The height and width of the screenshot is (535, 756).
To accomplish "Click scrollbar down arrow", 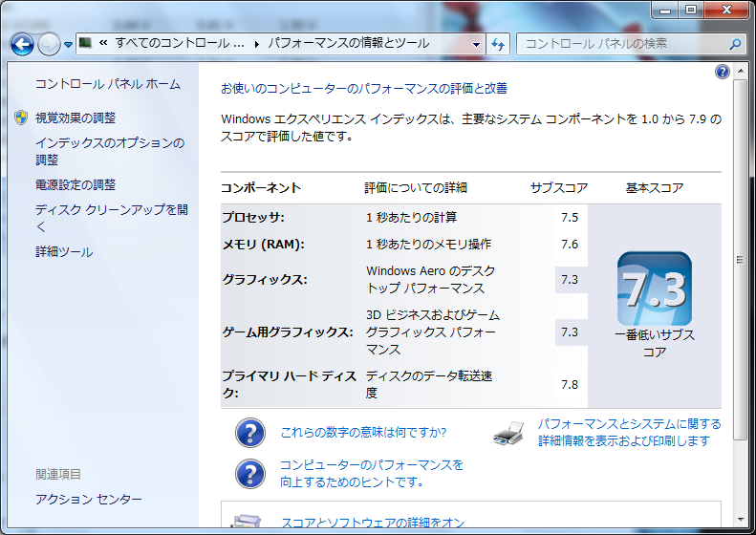I will coord(740,520).
